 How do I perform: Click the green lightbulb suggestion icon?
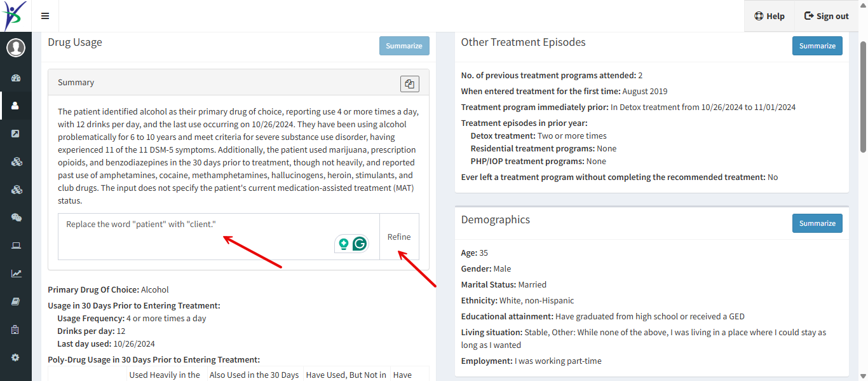pos(344,244)
